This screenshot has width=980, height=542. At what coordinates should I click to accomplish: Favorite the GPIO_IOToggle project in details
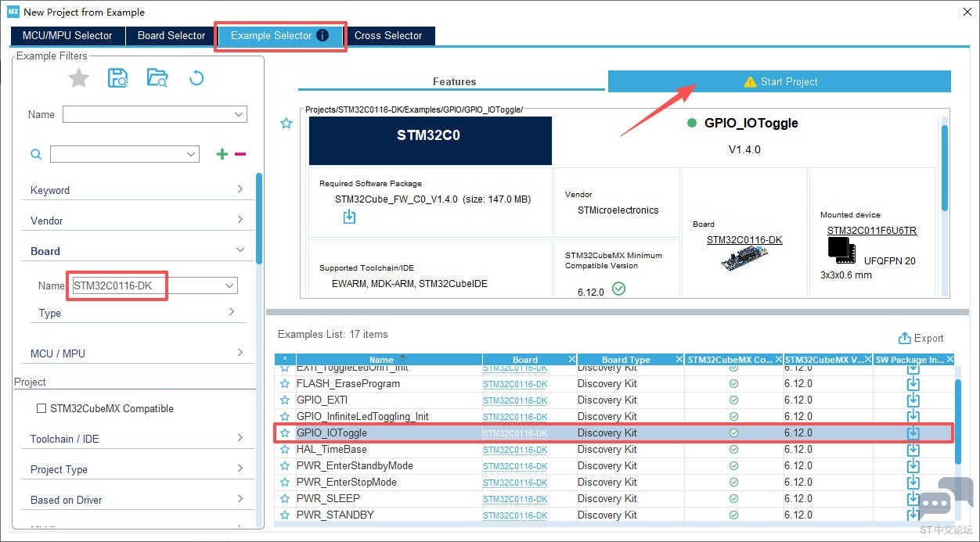pyautogui.click(x=286, y=123)
